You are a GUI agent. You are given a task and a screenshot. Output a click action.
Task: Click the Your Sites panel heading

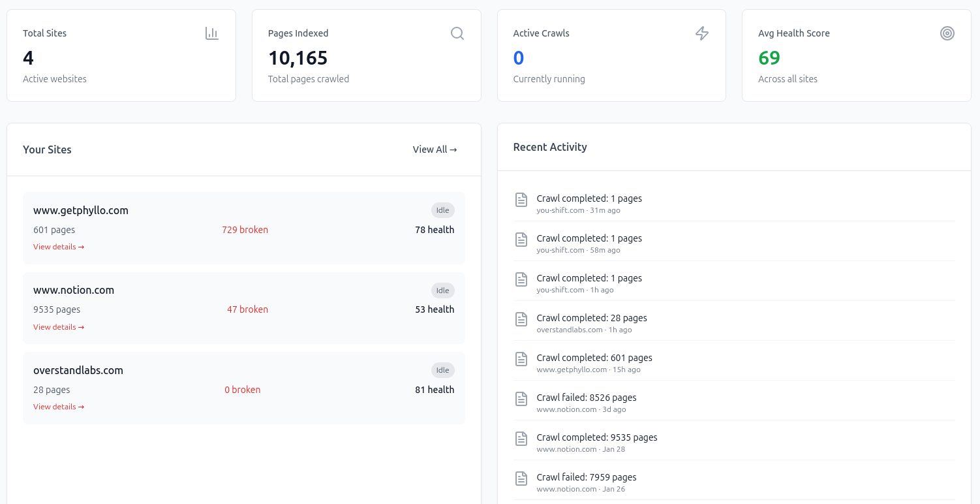coord(47,149)
